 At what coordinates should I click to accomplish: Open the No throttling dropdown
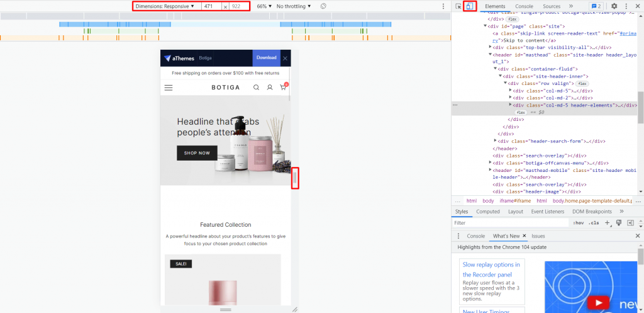click(x=294, y=6)
